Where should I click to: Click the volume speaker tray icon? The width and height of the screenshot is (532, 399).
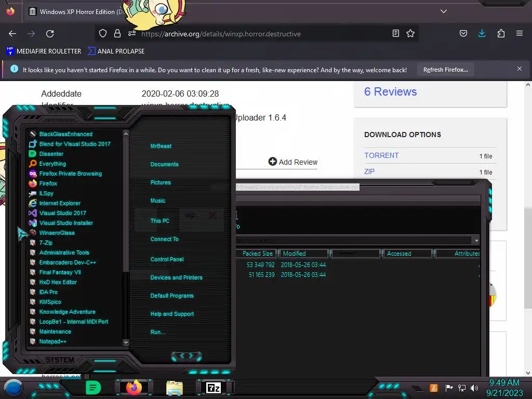click(x=474, y=388)
